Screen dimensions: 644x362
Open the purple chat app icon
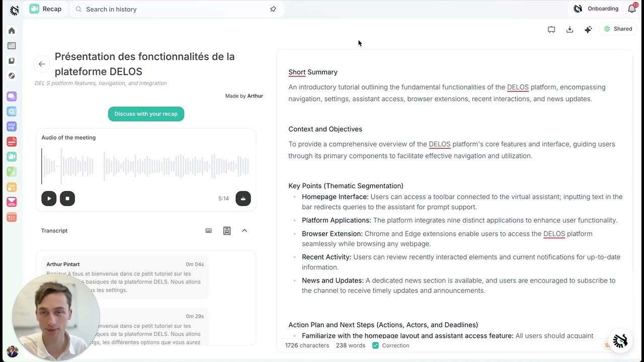12,97
